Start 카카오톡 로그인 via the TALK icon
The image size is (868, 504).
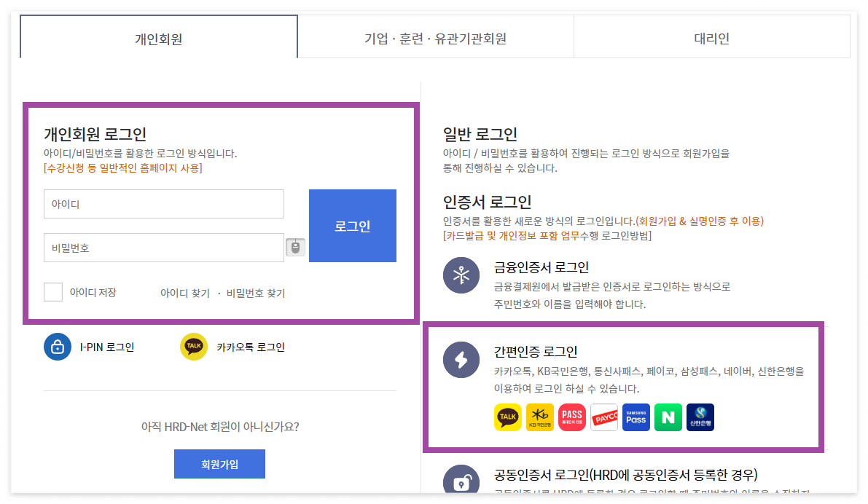click(193, 347)
